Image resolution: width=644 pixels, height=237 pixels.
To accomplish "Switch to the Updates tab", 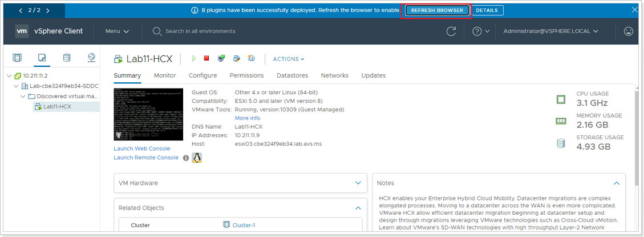I will click(374, 76).
